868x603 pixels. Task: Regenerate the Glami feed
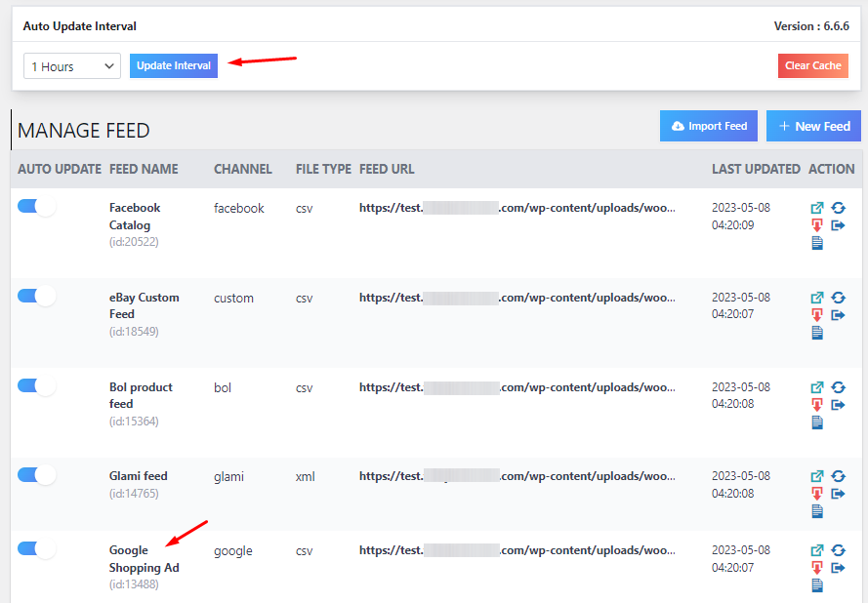pos(838,476)
